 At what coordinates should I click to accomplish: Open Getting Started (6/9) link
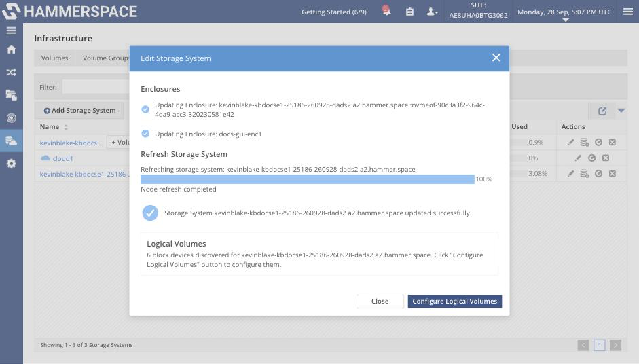(334, 12)
